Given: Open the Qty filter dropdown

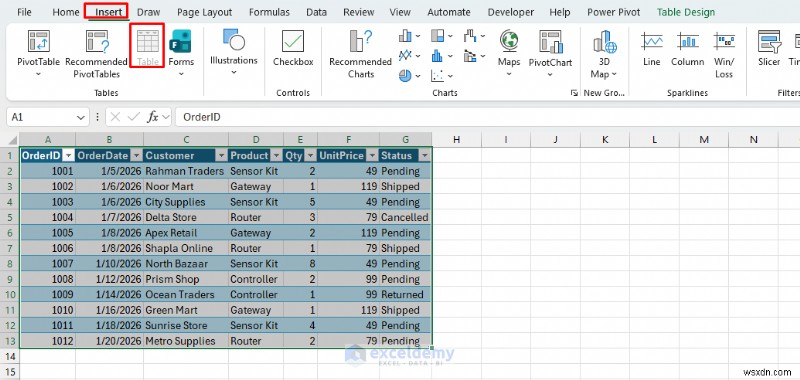Looking at the screenshot, I should click(x=310, y=156).
